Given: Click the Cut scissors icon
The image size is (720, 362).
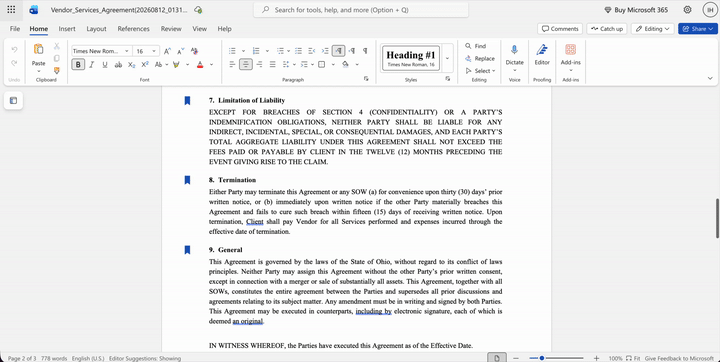Looking at the screenshot, I should pos(57,46).
